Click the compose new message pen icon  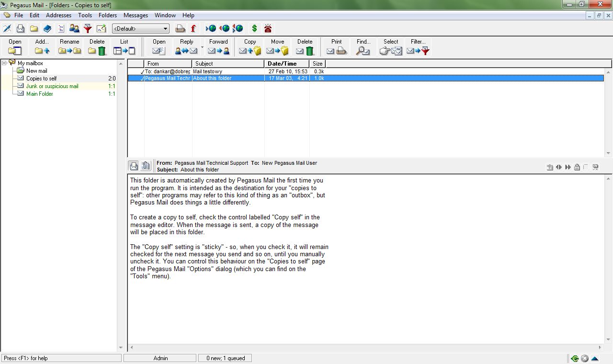click(7, 29)
